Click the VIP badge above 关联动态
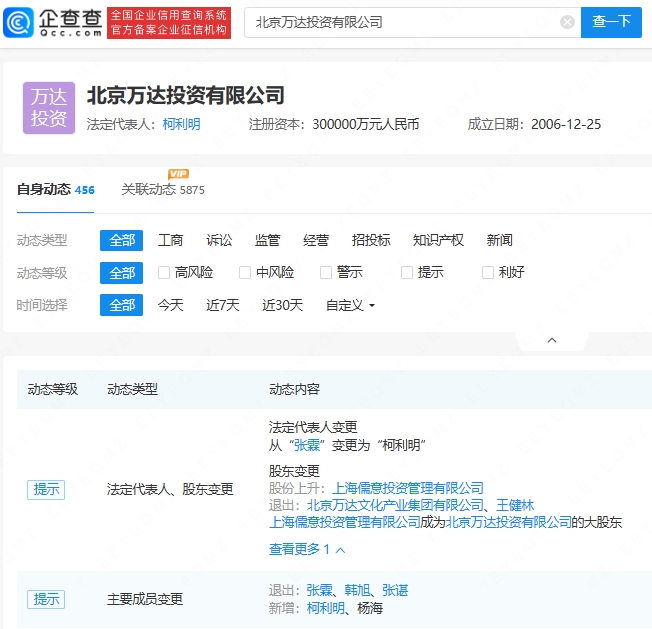Image resolution: width=652 pixels, height=629 pixels. click(178, 174)
